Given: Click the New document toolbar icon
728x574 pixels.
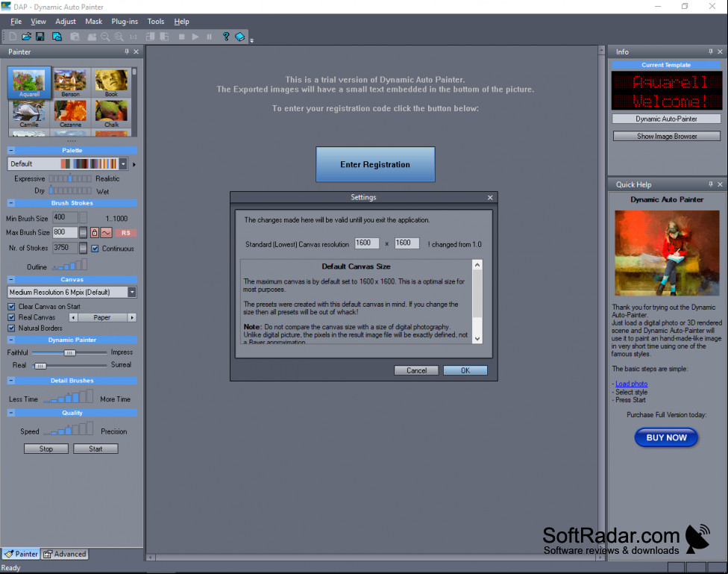Looking at the screenshot, I should point(13,37).
